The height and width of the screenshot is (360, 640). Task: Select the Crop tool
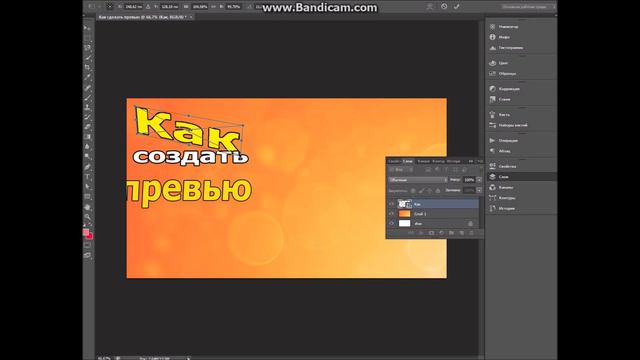tap(87, 67)
